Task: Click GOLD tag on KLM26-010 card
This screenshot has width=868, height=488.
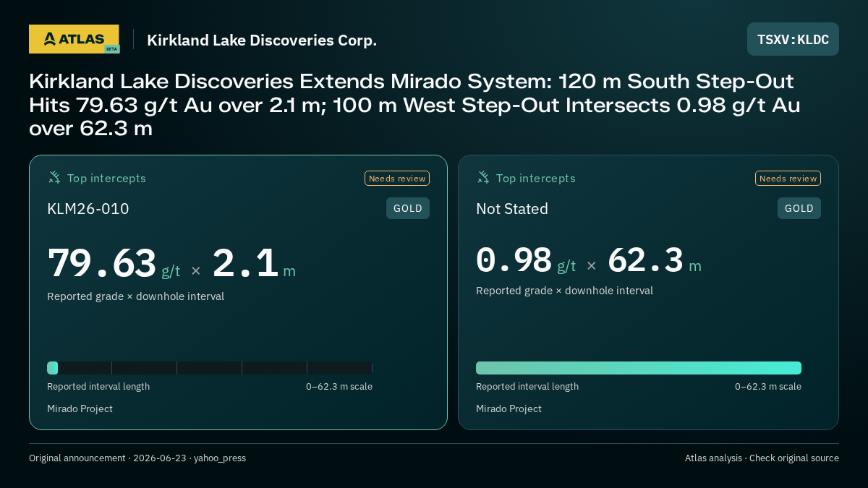Action: pos(408,208)
